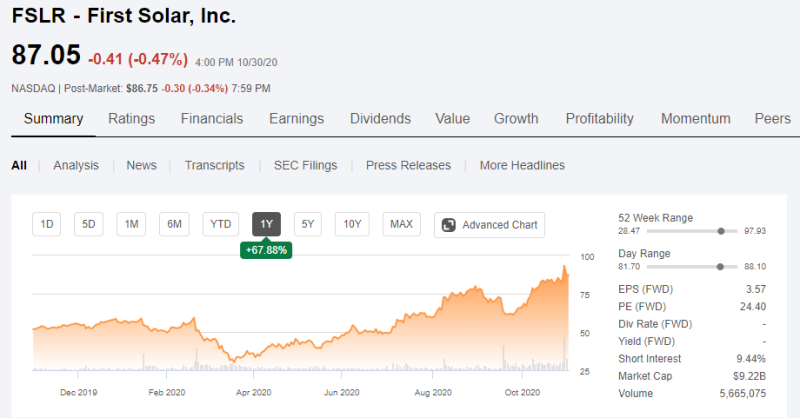This screenshot has width=800, height=418.
Task: Switch to 10Y chart range
Action: 352,225
